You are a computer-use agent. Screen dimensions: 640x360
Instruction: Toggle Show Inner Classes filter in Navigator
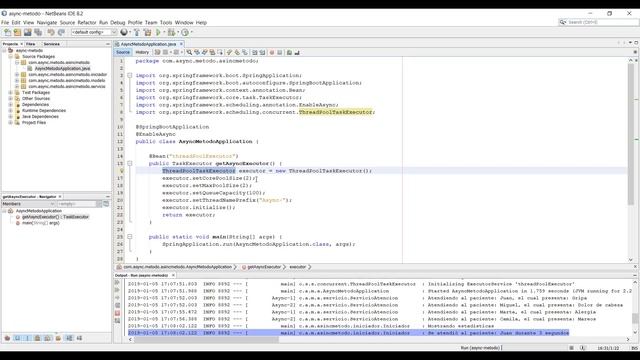(48, 338)
